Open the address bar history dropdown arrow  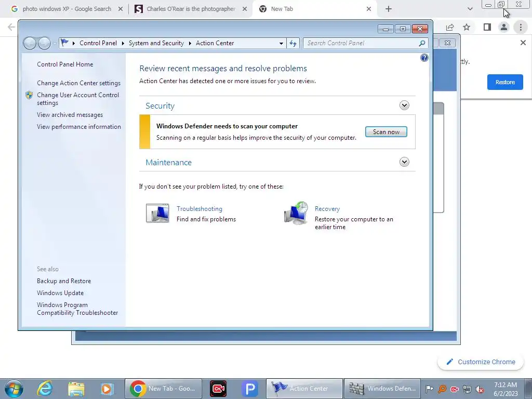coord(281,44)
